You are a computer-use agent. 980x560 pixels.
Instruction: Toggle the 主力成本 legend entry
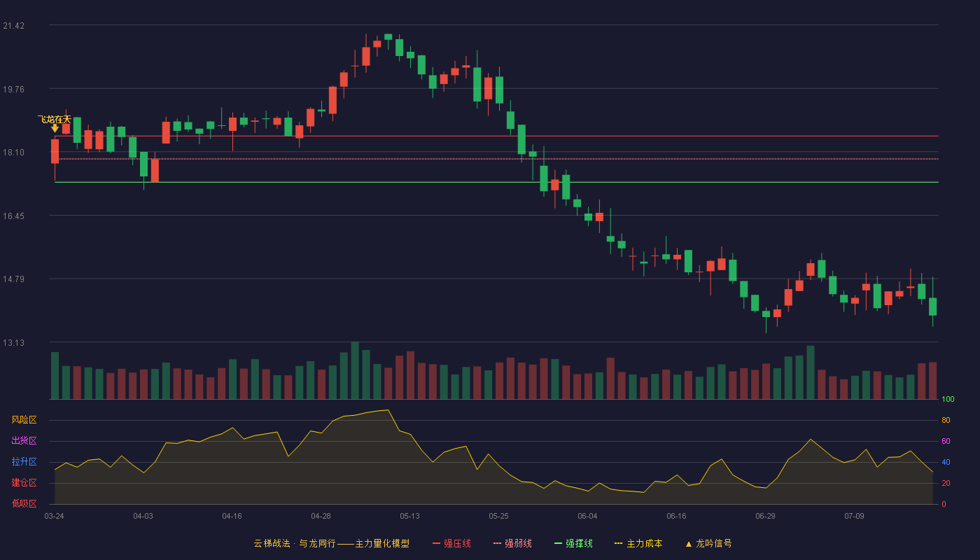click(638, 543)
